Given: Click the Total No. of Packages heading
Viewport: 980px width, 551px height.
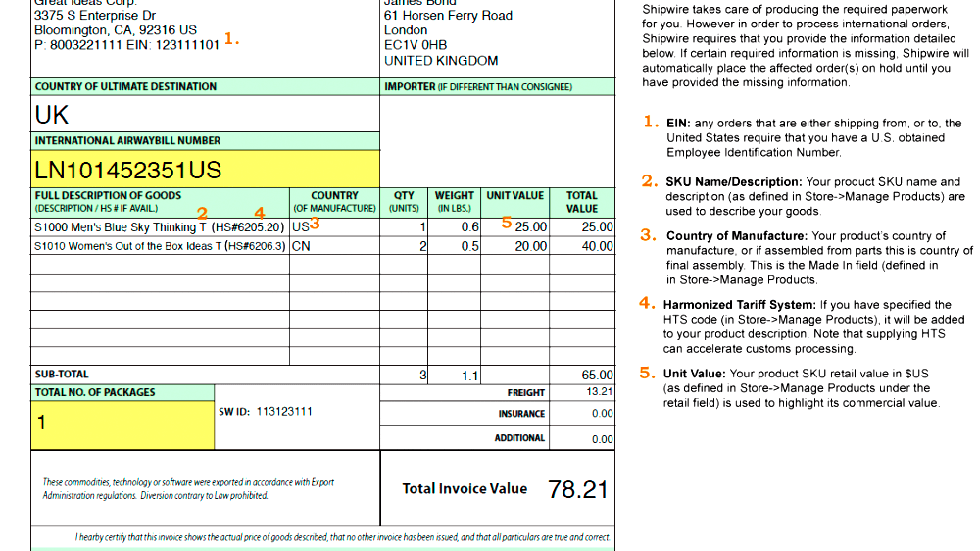Looking at the screenshot, I should click(95, 392).
